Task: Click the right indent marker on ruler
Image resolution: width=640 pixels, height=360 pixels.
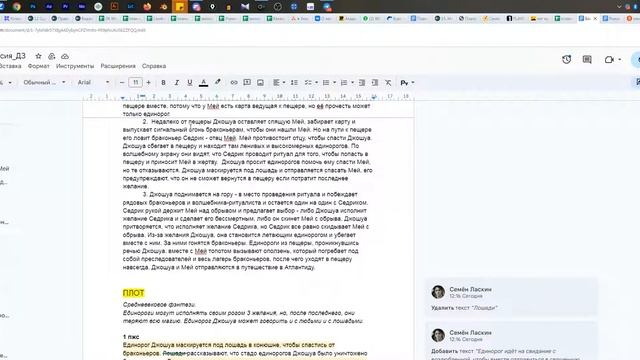Action: coord(373,97)
